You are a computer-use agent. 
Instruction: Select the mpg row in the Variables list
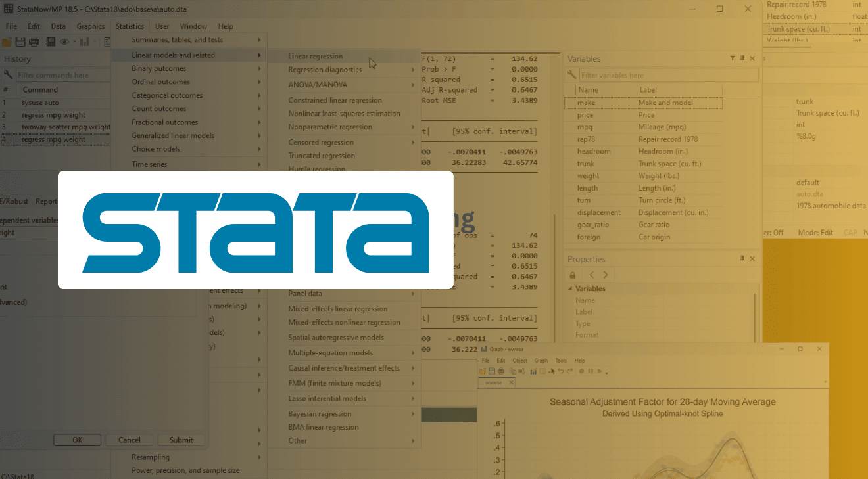coord(643,127)
